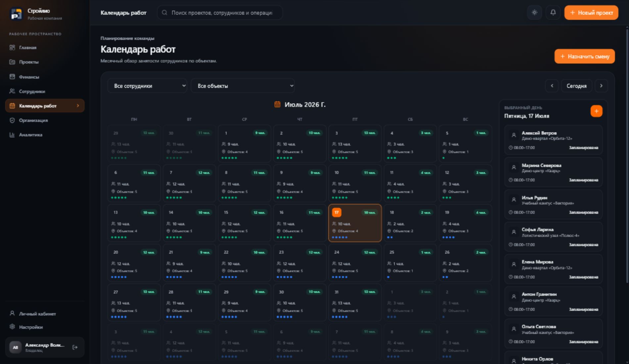The height and width of the screenshot is (364, 629).
Task: Select the July 14 day cell
Action: pos(189,223)
